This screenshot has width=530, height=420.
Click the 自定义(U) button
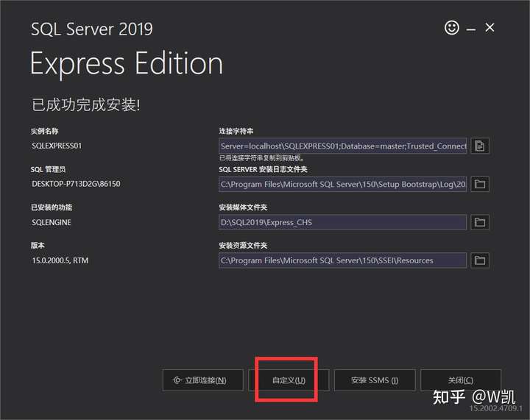pyautogui.click(x=289, y=380)
